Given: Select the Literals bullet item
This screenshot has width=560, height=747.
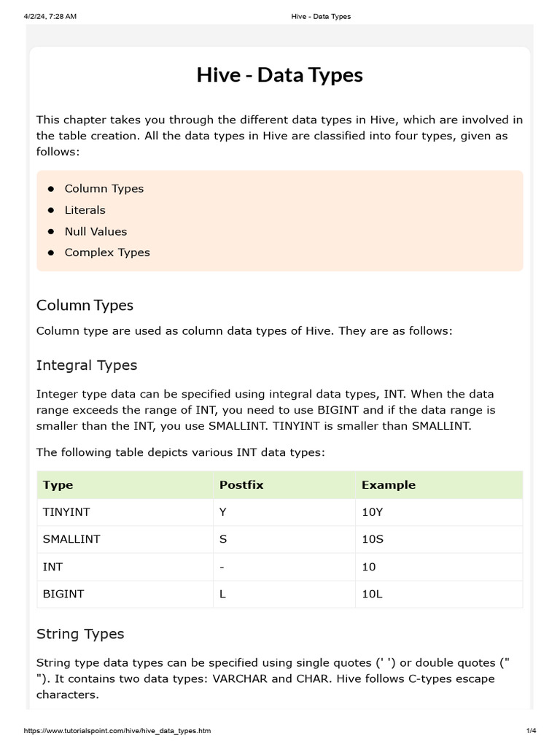Looking at the screenshot, I should (85, 210).
